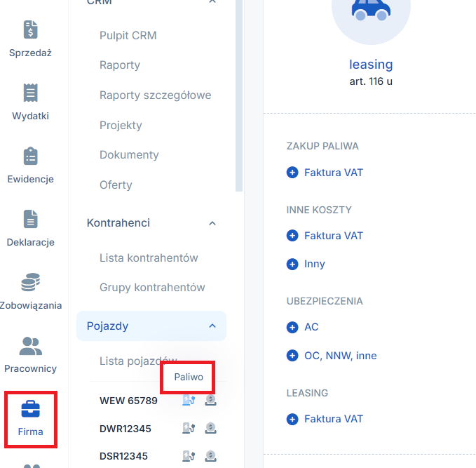Click fuel icon for DWR12345
The width and height of the screenshot is (476, 468).
coord(189,428)
